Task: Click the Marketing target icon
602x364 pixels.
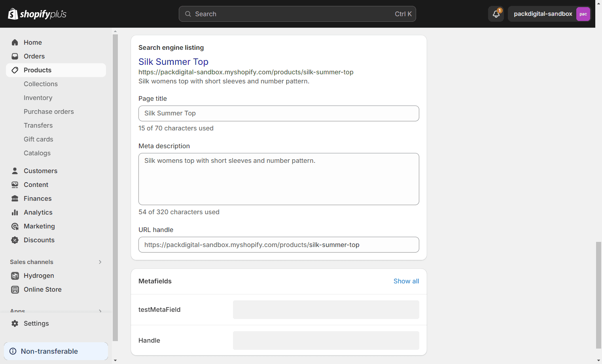Action: pyautogui.click(x=15, y=226)
